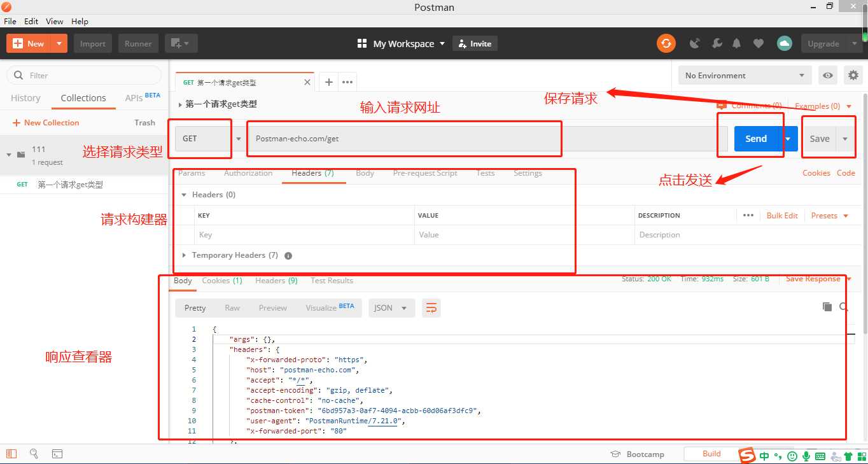Click the Headers table three-dot options
The image size is (868, 464).
tap(748, 215)
